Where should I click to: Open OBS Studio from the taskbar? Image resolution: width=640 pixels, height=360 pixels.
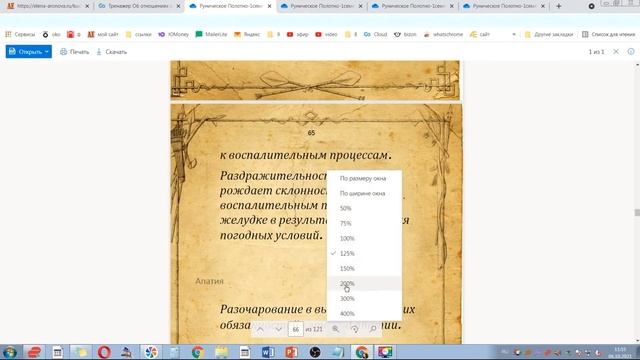pyautogui.click(x=315, y=352)
